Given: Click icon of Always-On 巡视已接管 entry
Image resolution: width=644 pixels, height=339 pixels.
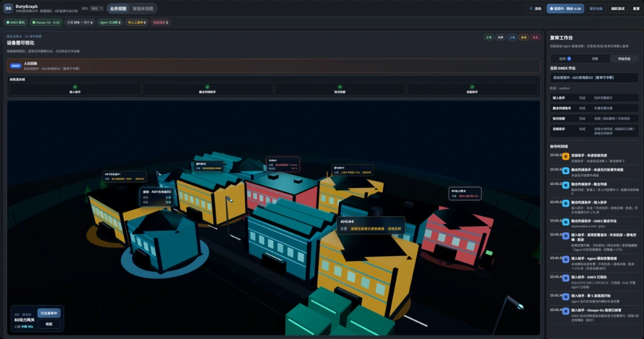Looking at the screenshot, I should pos(565,311).
